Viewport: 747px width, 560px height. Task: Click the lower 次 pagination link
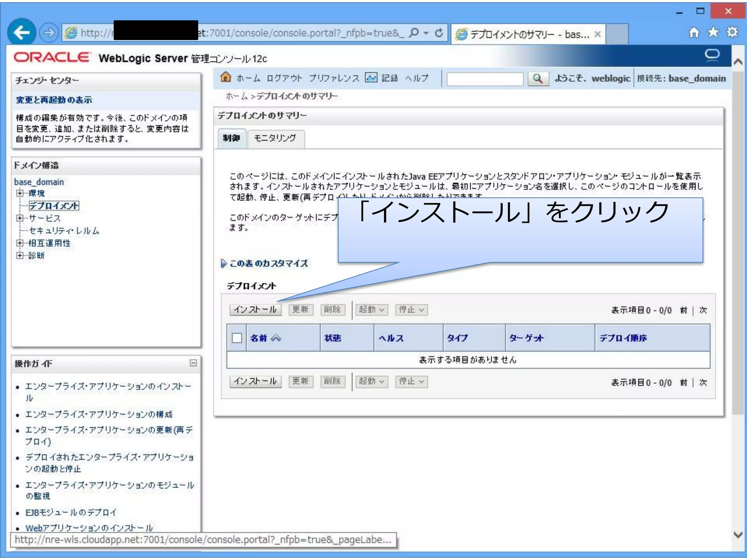(703, 382)
